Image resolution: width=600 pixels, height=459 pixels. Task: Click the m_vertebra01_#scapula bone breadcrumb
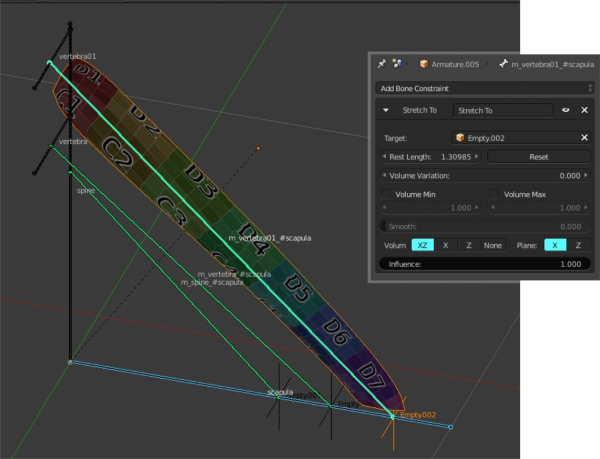[550, 64]
